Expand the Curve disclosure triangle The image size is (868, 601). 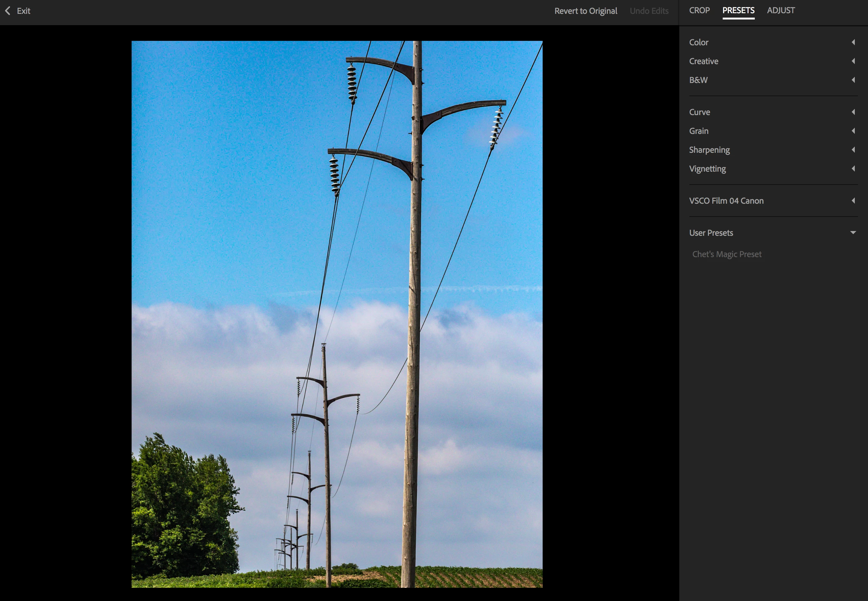[853, 112]
